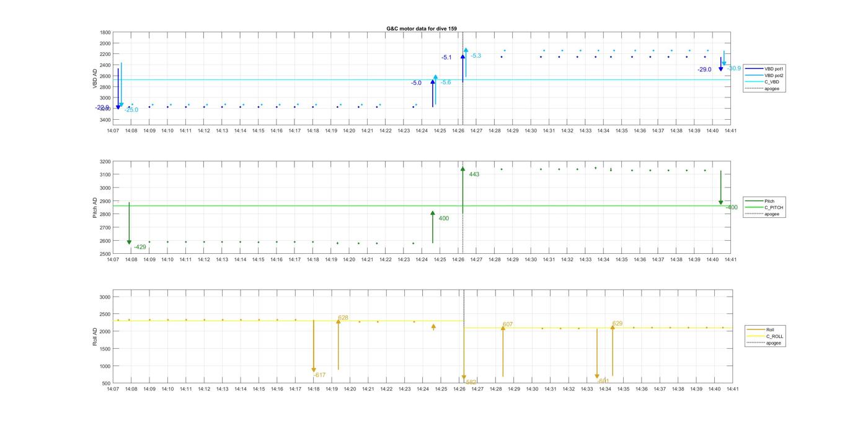The image size is (868, 430).
Task: Click the title 'G&C motor data for dive 159'
Action: pos(422,29)
